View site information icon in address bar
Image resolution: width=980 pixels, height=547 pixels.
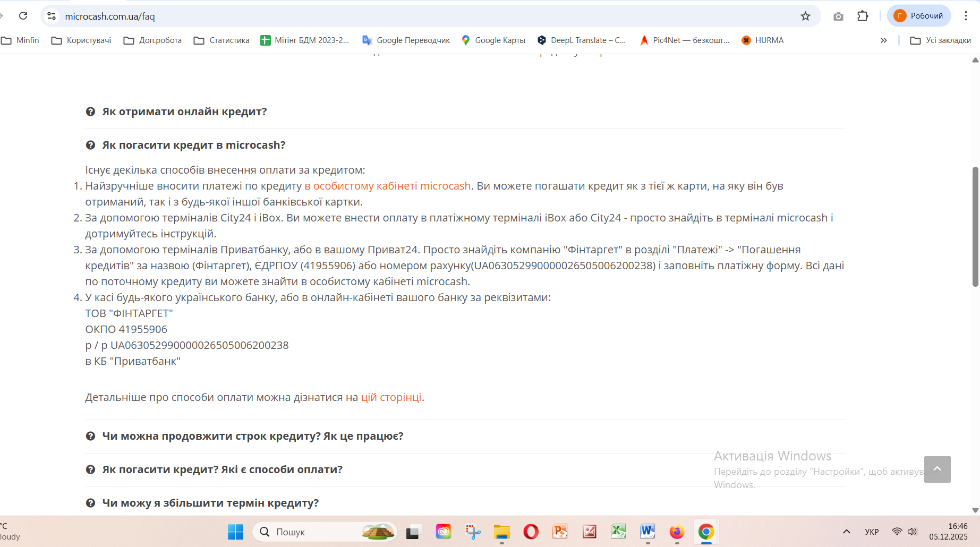52,16
